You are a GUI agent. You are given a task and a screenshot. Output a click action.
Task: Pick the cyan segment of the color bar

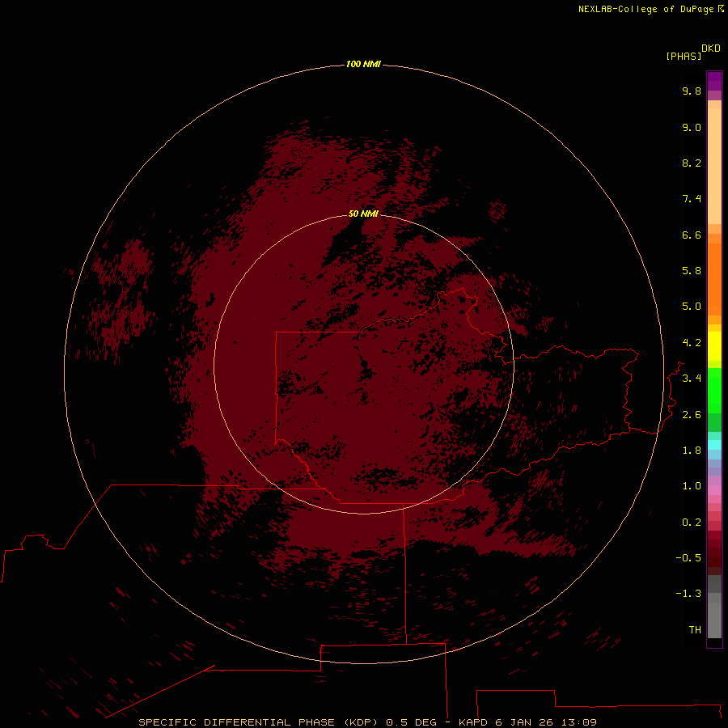tap(714, 445)
